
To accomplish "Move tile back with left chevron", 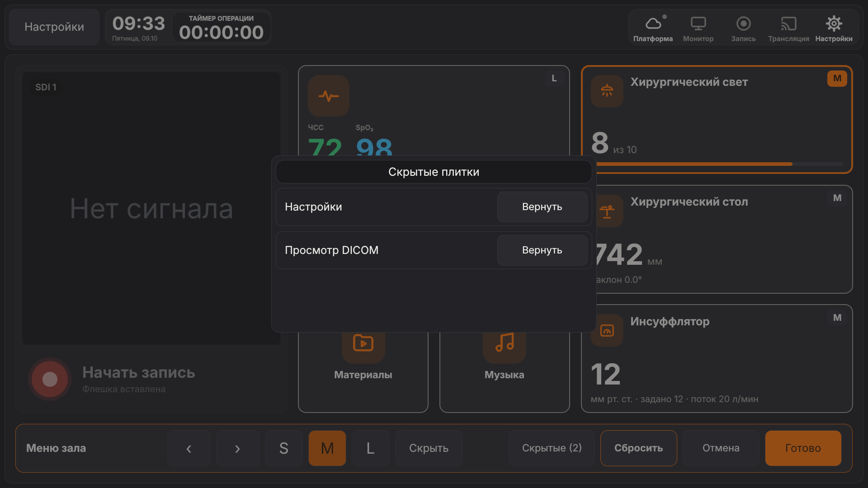I will point(189,448).
